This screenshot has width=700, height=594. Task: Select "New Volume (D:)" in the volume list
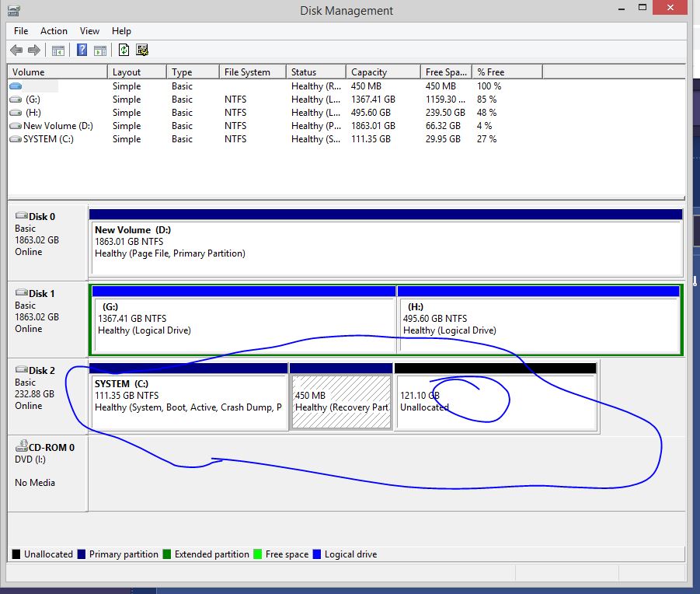click(x=58, y=126)
